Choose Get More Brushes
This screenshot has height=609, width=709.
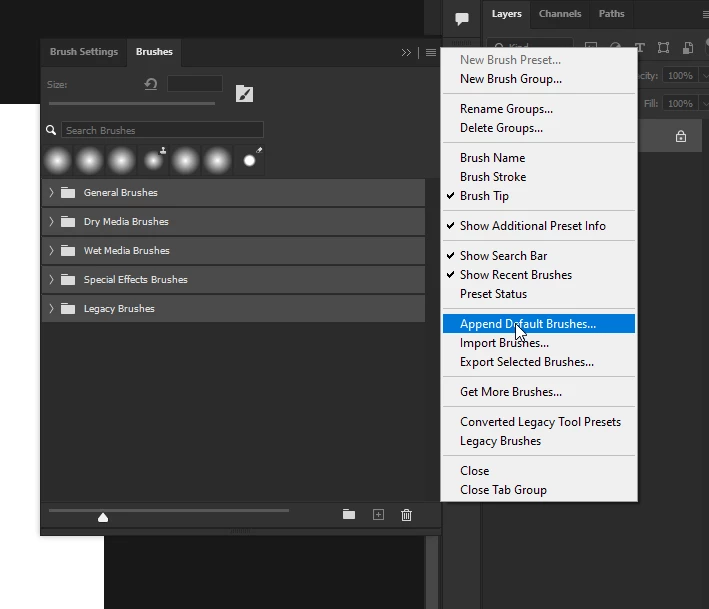pyautogui.click(x=539, y=392)
